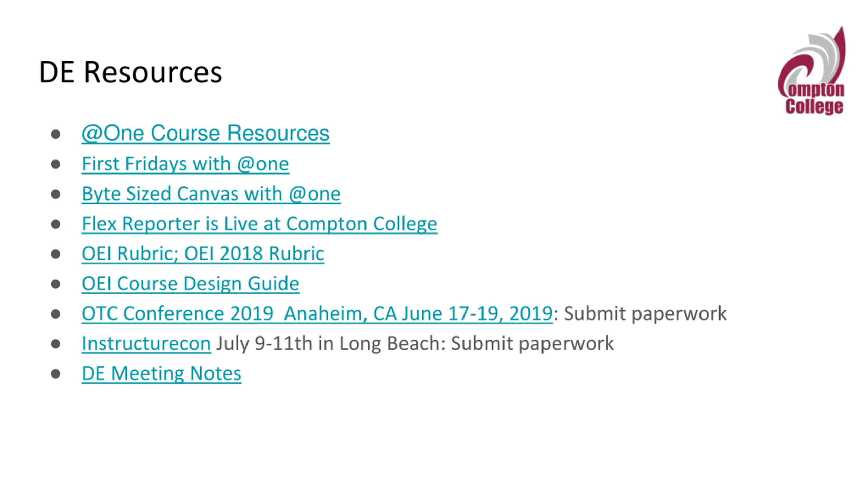
Task: Open the OEI Course Design Guide link
Action: [x=191, y=284]
